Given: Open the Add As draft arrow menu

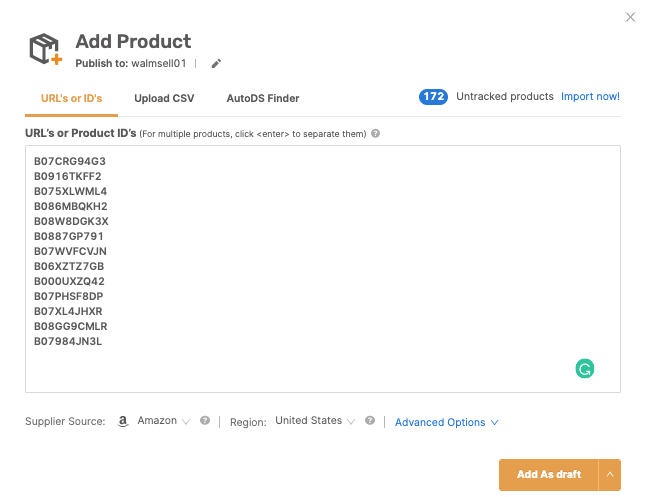Looking at the screenshot, I should 610,475.
